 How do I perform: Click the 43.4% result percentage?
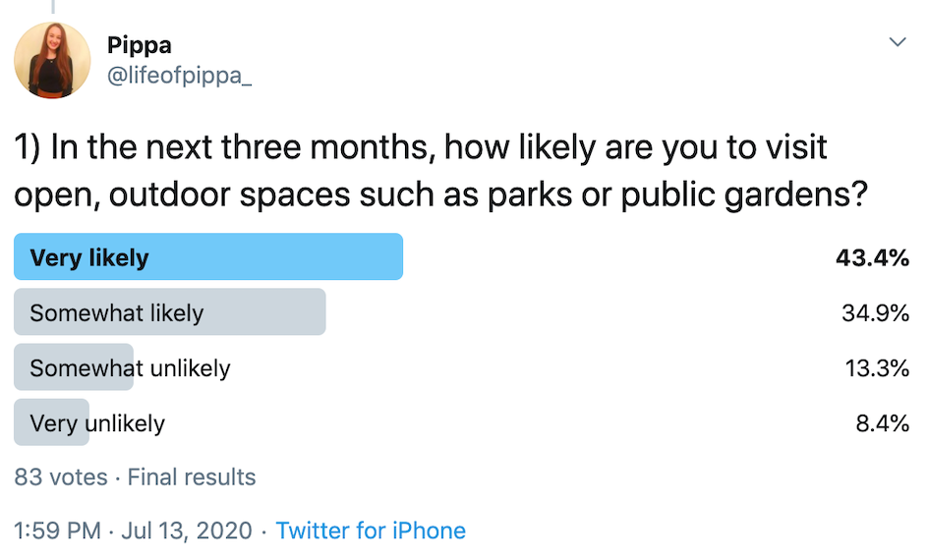(872, 257)
